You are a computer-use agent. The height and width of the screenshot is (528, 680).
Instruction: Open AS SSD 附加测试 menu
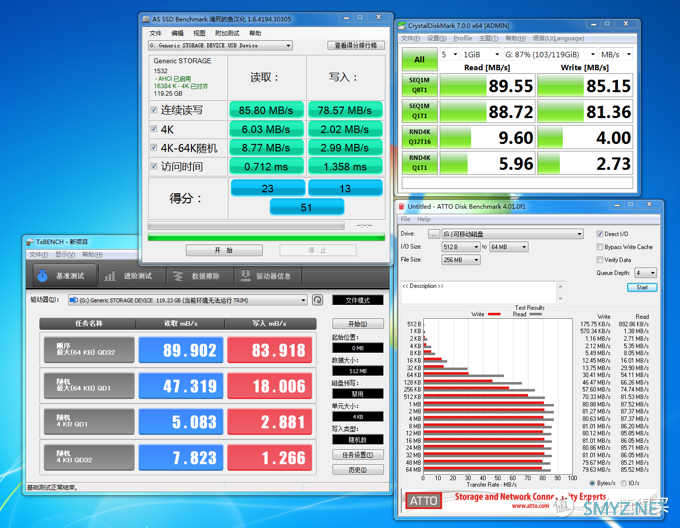227,33
